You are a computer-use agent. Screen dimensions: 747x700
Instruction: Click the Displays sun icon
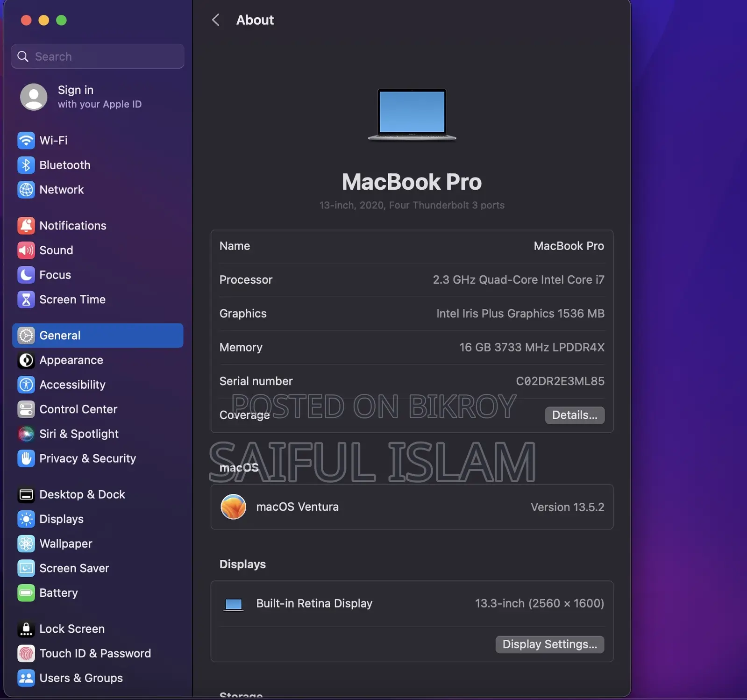click(26, 519)
